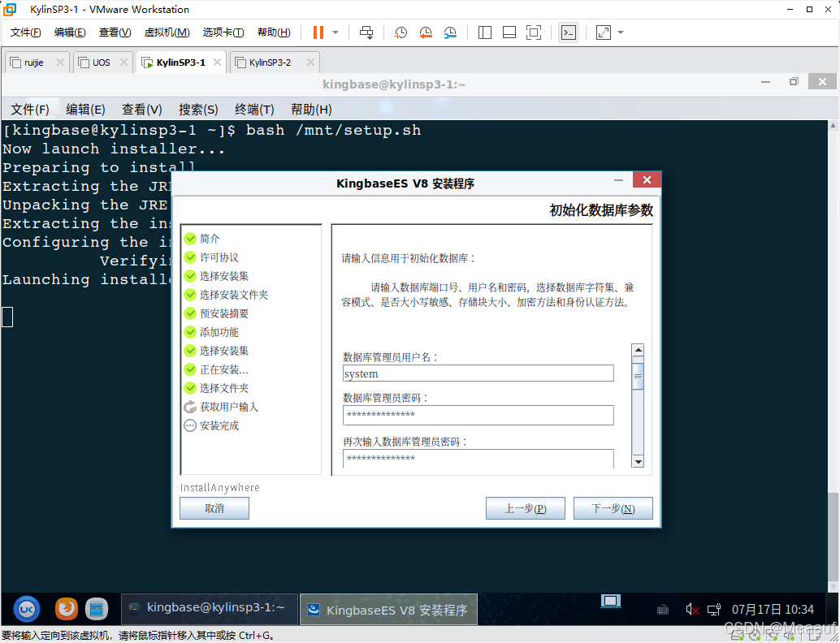Open the dropdown arrow next to pause
840x643 pixels.
click(x=336, y=32)
